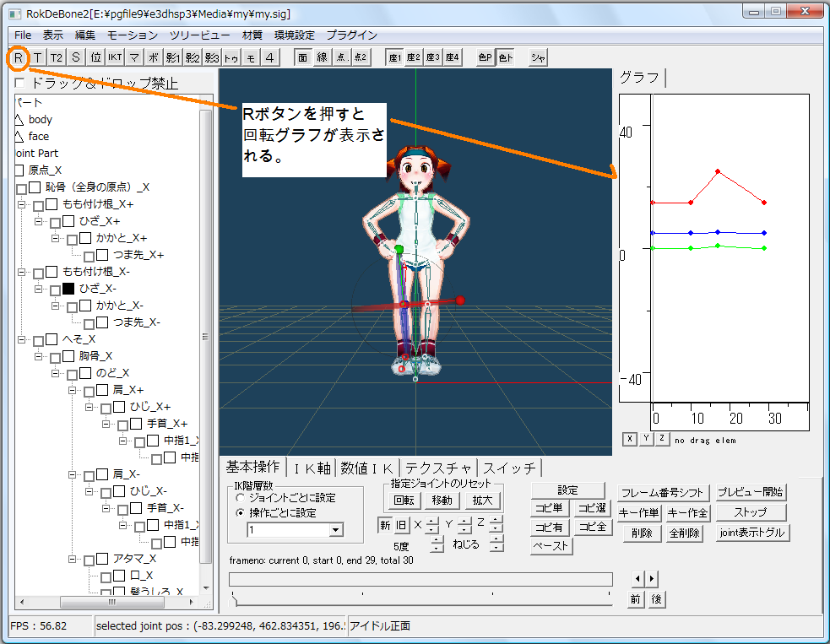Screen dimensions: 830x644
Task: Switch to the テクスチャ tab
Action: (x=438, y=468)
